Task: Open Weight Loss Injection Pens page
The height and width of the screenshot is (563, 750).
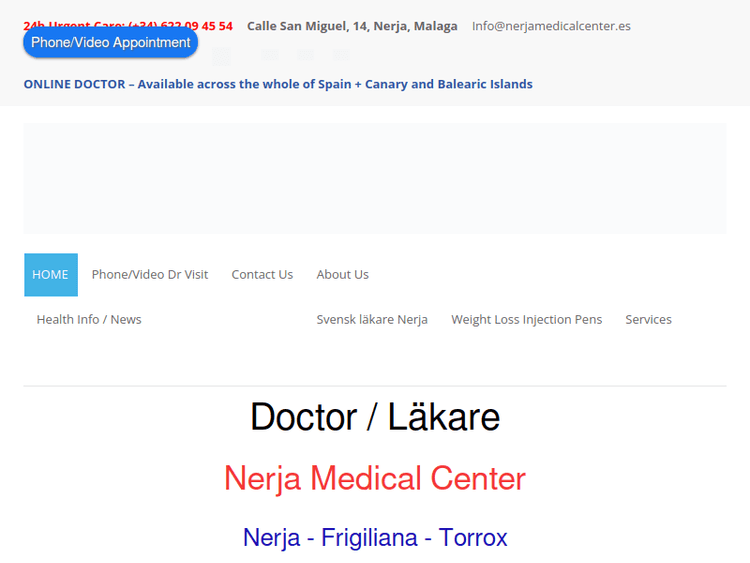Action: click(x=527, y=320)
